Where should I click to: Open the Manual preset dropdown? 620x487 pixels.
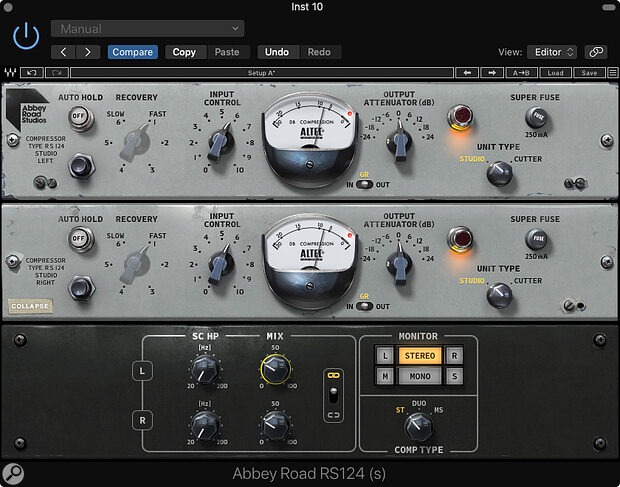tap(147, 29)
